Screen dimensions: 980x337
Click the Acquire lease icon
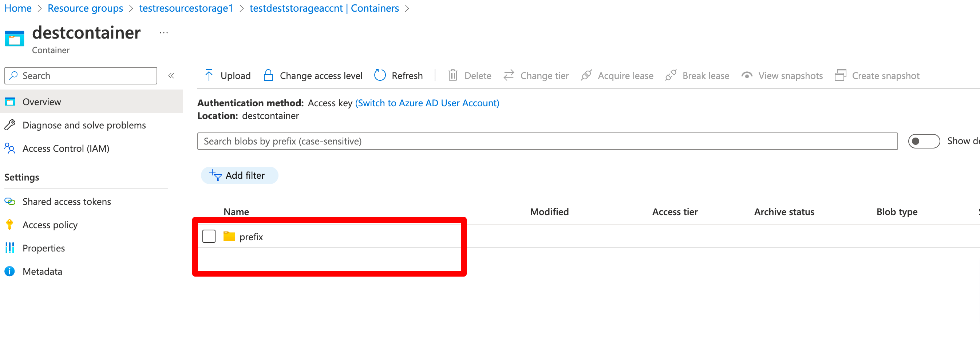pos(586,75)
